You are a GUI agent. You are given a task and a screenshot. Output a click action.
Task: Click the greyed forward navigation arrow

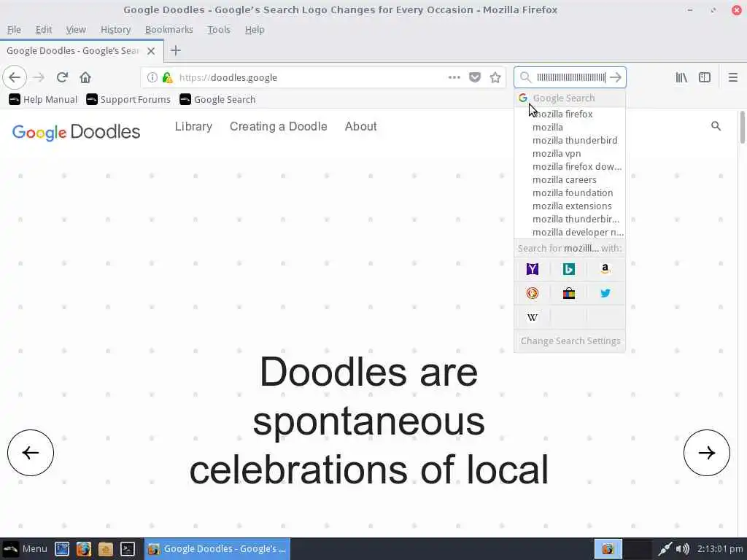(x=39, y=77)
